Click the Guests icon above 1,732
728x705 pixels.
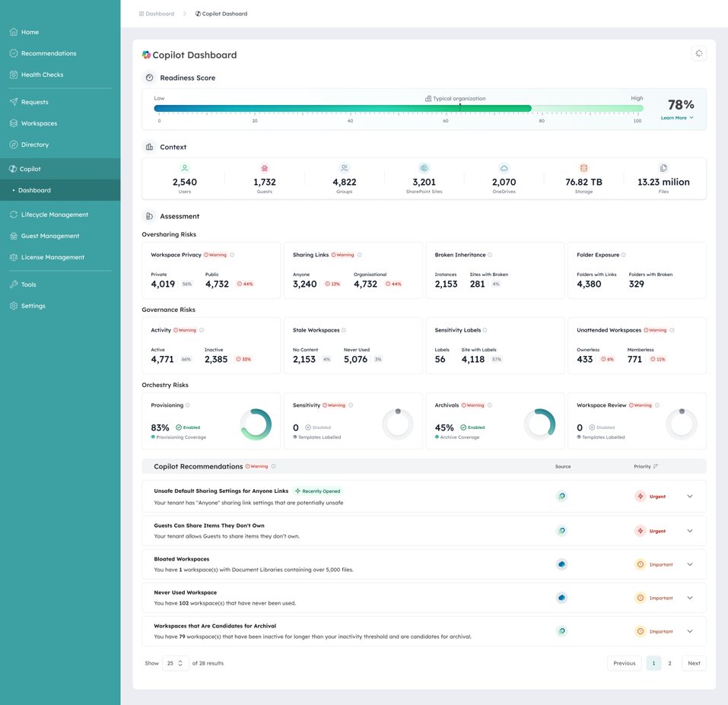(x=265, y=168)
